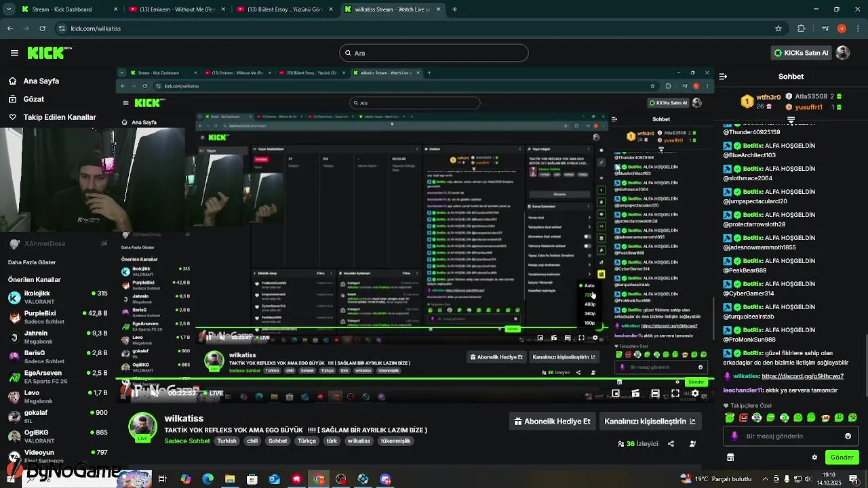Switch to Bülent Ersoy YouTube tab
Screen dimensions: 868x488
(284, 9)
